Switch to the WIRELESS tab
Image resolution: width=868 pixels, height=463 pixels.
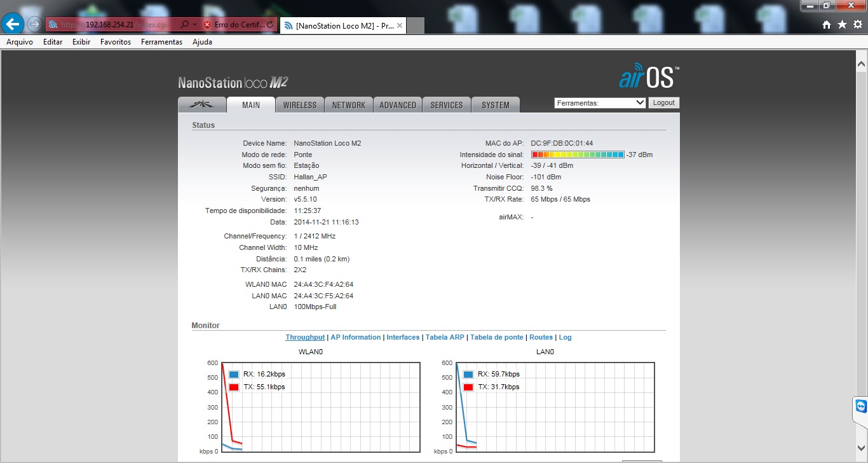300,105
